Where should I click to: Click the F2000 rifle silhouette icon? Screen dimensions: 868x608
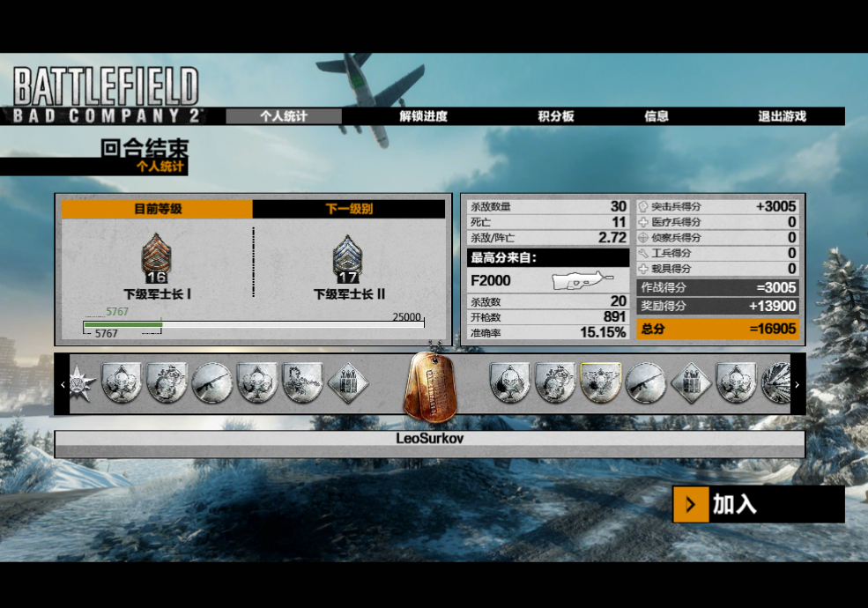coord(582,280)
